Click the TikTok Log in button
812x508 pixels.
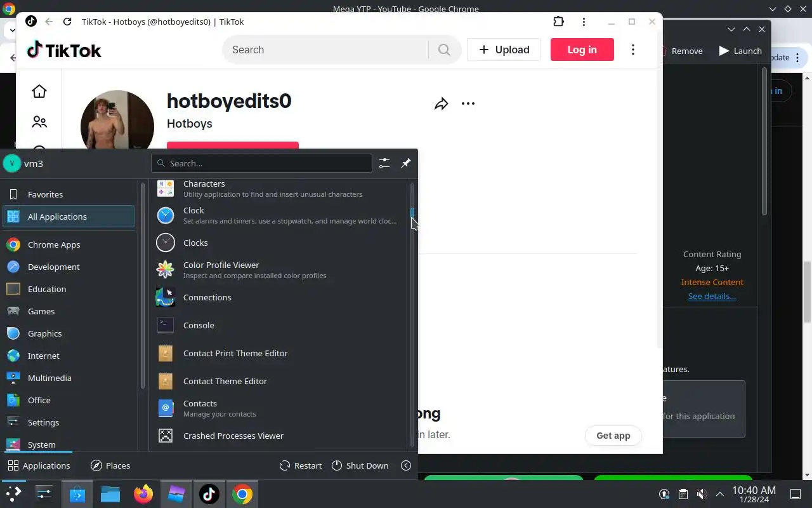pos(582,50)
